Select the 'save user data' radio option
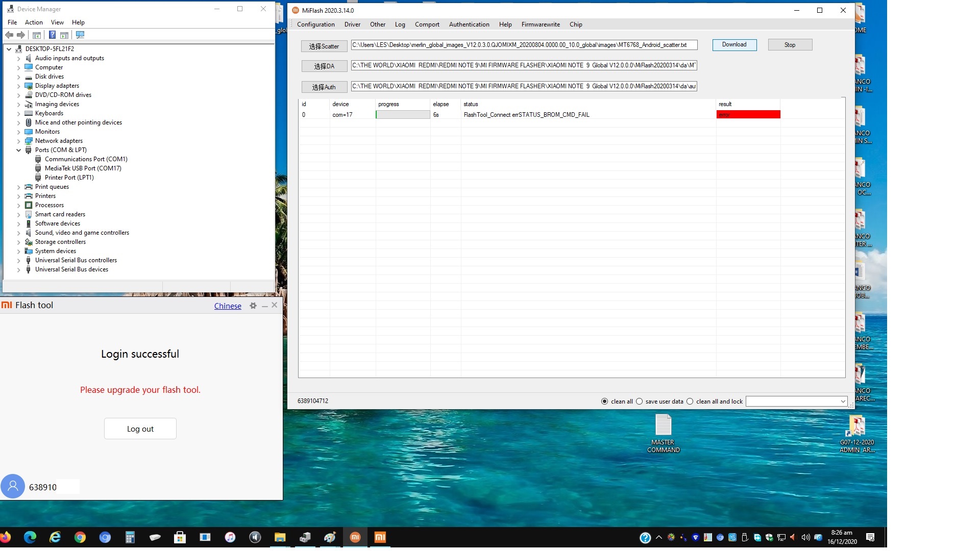980x551 pixels. coord(639,402)
